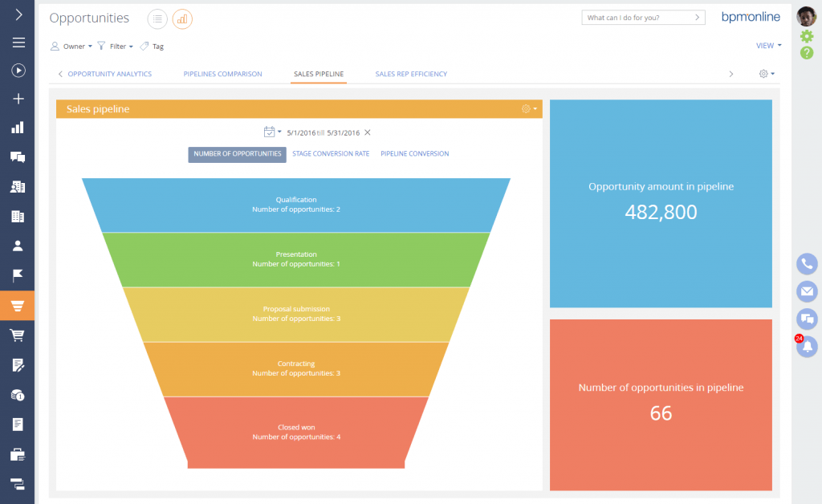The width and height of the screenshot is (822, 504).
Task: Open the Activities flag sidebar icon
Action: coord(18,275)
